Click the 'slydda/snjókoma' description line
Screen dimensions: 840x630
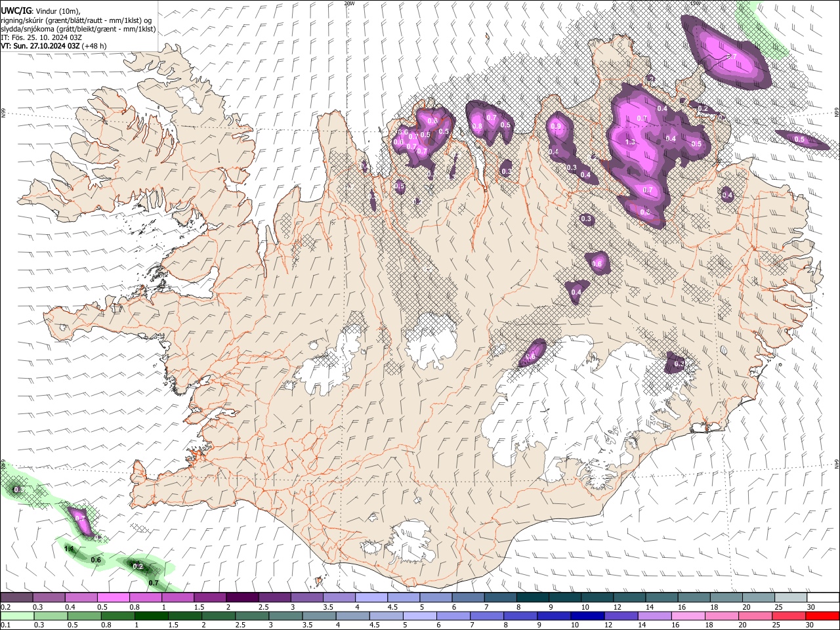(78, 29)
